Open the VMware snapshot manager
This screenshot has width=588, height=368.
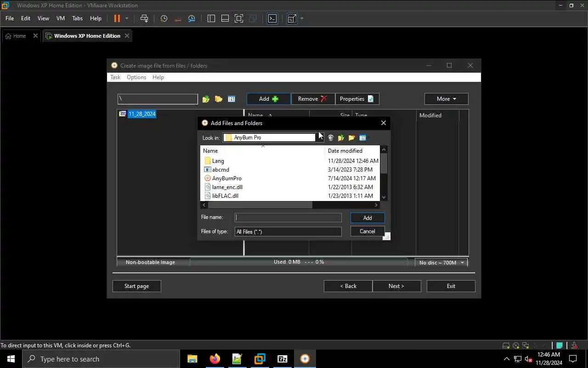tap(192, 18)
